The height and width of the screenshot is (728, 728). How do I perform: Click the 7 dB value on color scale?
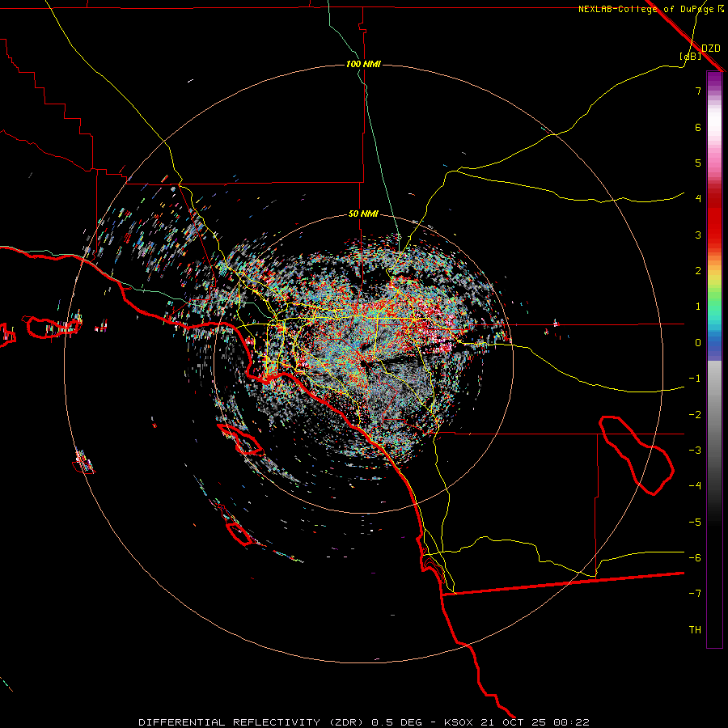pyautogui.click(x=698, y=91)
